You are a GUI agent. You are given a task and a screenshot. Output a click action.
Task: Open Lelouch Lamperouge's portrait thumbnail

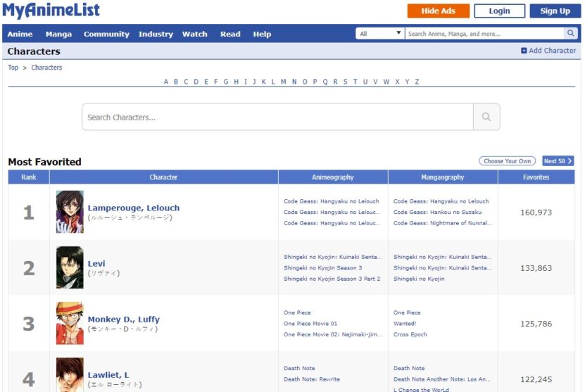click(70, 212)
